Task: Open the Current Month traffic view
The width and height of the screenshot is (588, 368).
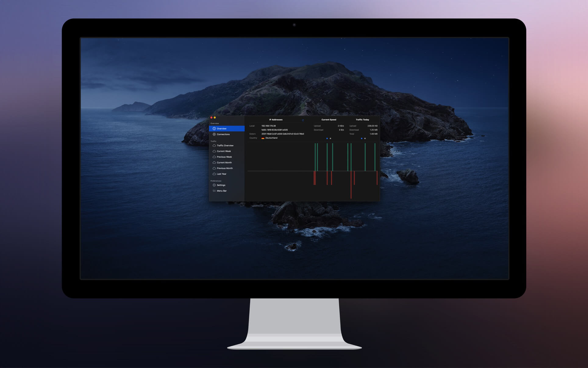Action: (x=224, y=163)
